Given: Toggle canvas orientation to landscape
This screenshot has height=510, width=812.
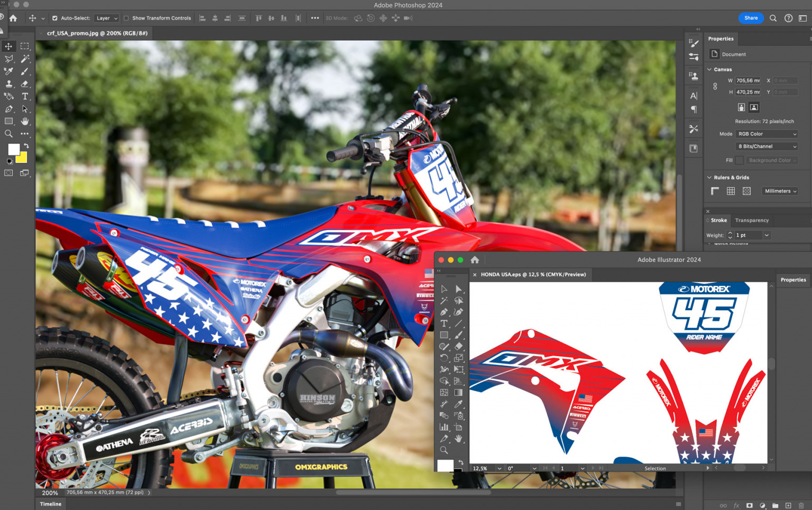Looking at the screenshot, I should pos(754,107).
